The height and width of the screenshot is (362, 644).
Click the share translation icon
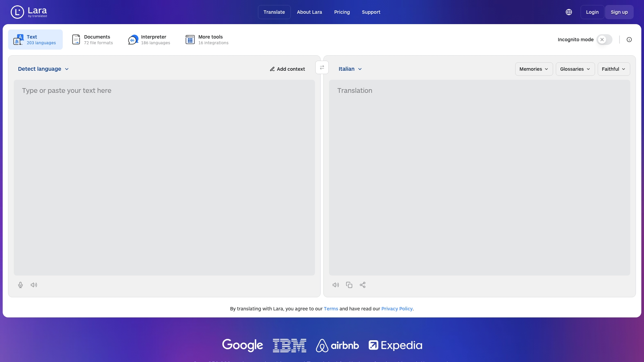pos(363,285)
